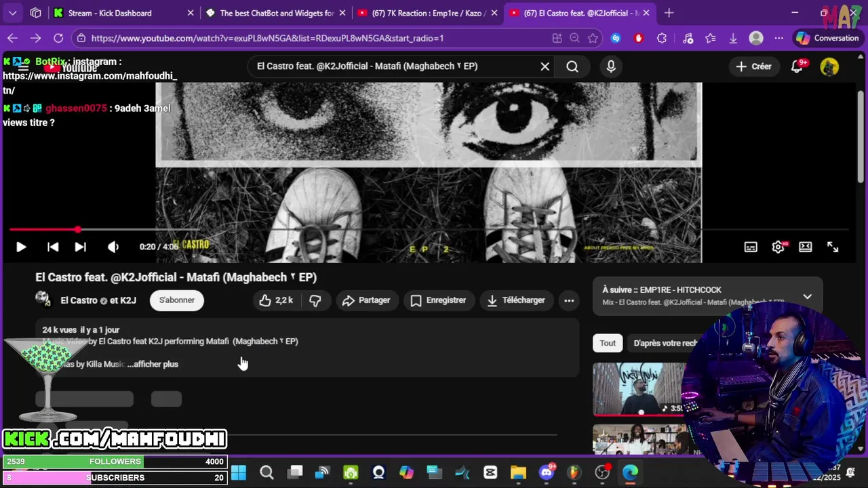
Task: Open the El Castro et K2J channel link
Action: (x=98, y=300)
